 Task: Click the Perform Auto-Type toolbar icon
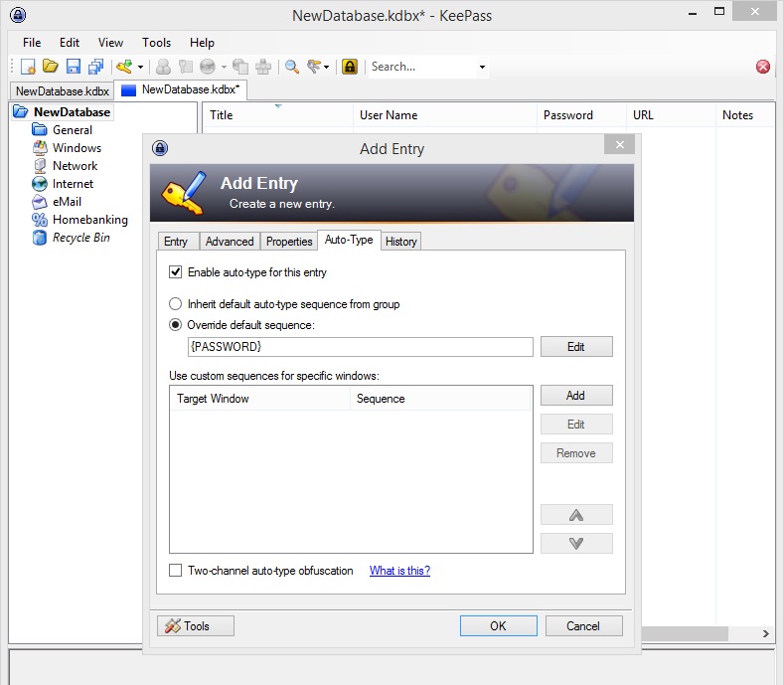tap(263, 67)
